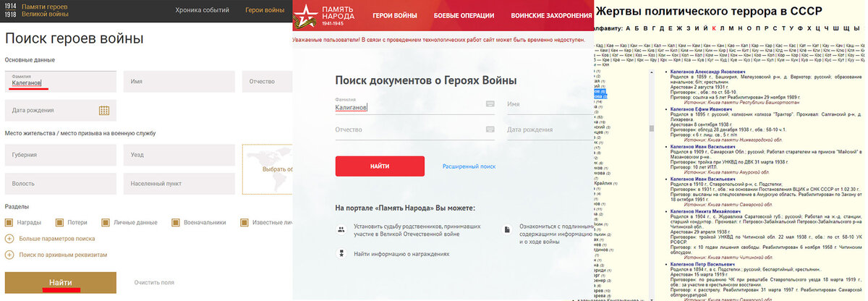Select letter А in the alphabet index
The image size is (868, 301).
628,28
